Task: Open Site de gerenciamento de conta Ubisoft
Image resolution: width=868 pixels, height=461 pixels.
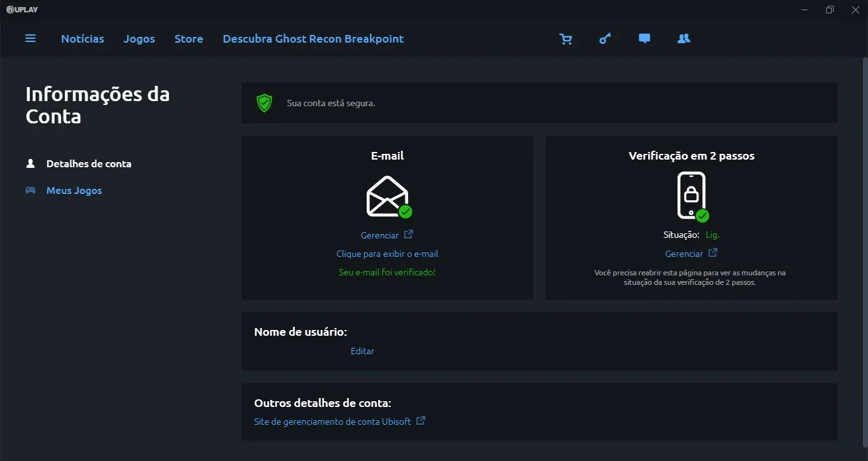Action: (332, 422)
